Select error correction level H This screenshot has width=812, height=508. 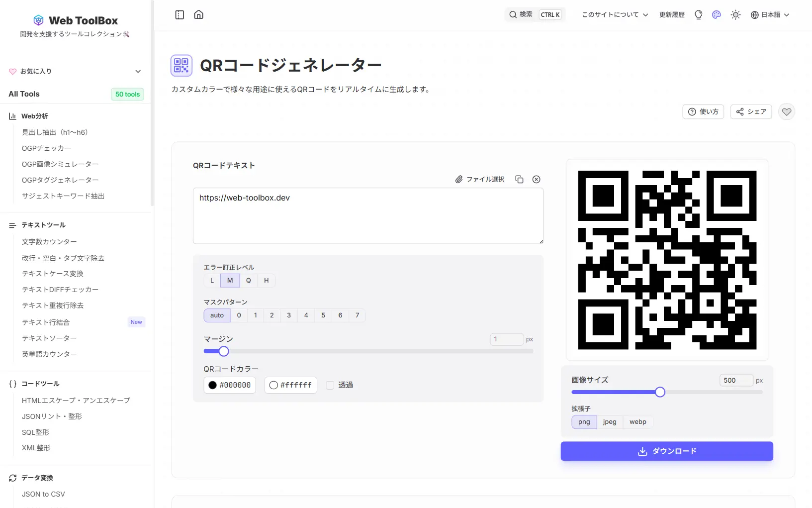pos(267,281)
